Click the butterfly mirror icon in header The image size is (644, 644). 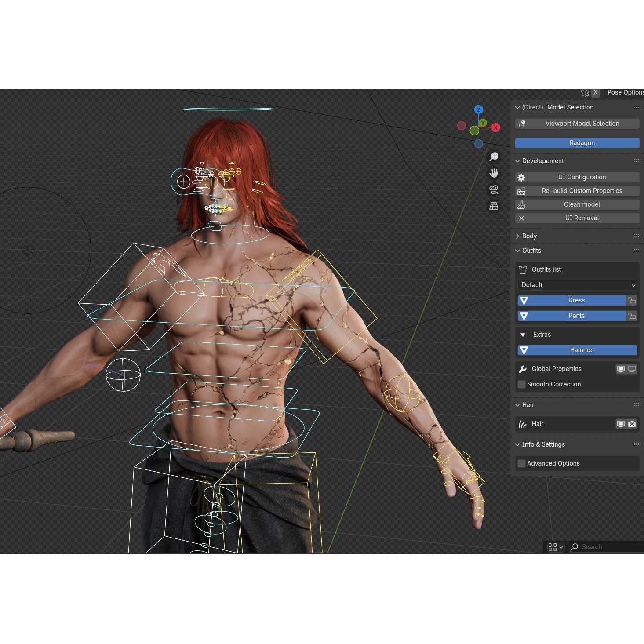[x=585, y=93]
